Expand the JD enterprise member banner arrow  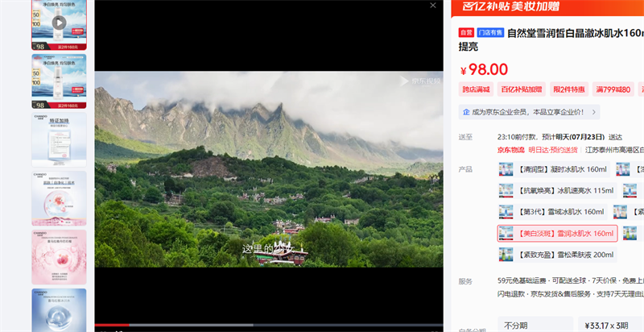[595, 112]
